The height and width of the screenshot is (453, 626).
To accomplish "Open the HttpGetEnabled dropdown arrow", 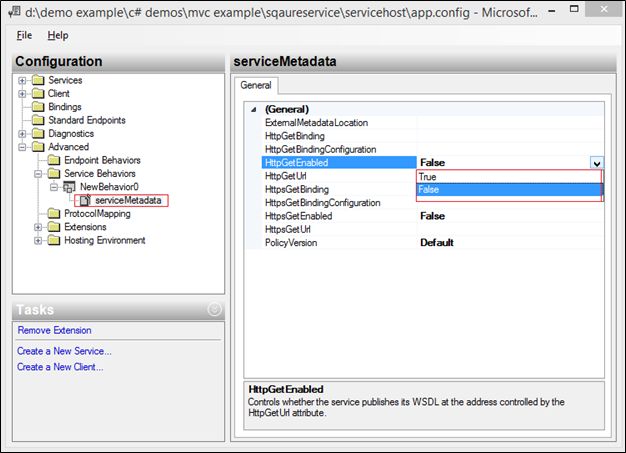I will click(x=596, y=163).
